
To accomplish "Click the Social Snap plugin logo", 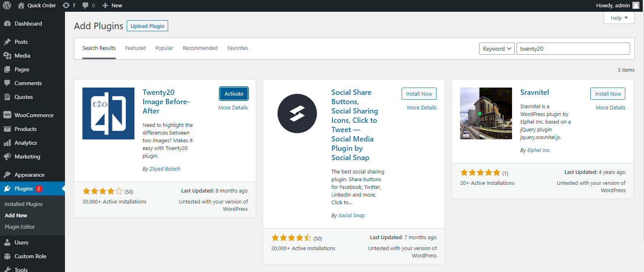I will pyautogui.click(x=297, y=114).
